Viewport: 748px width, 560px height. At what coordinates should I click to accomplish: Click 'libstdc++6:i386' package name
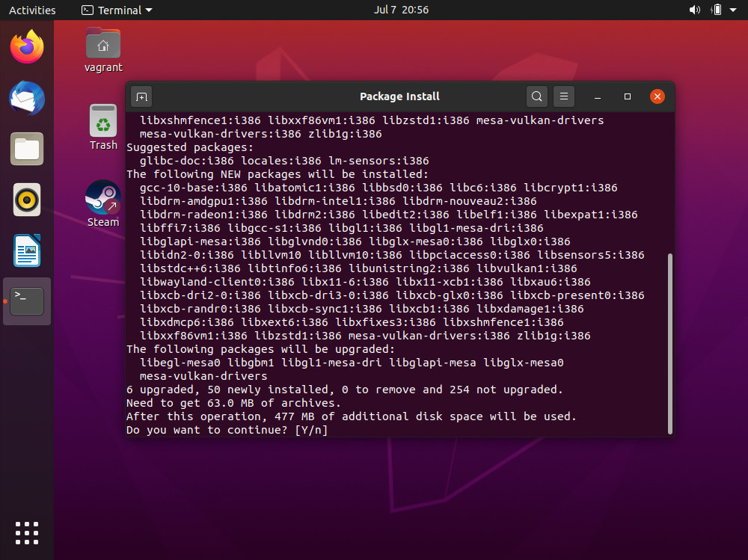[x=190, y=268]
